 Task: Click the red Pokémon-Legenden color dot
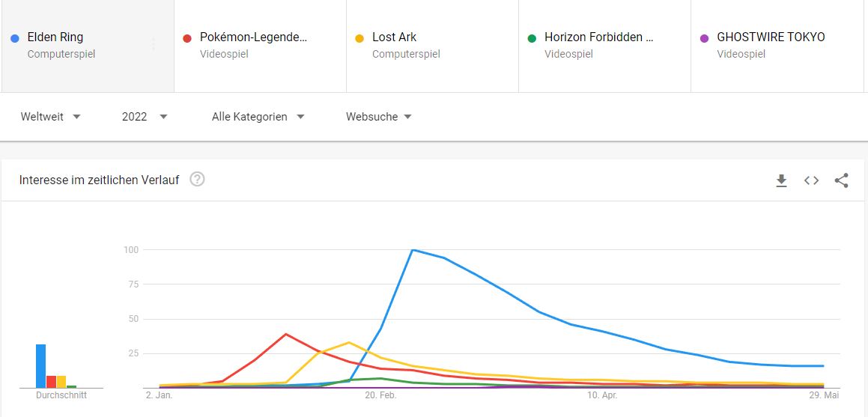click(187, 38)
